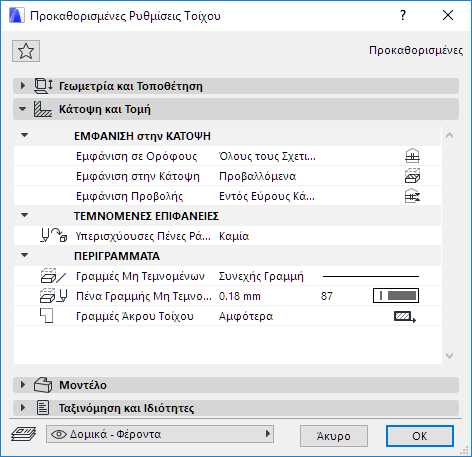Click the solid line preview sample
472x457 pixels.
371,276
